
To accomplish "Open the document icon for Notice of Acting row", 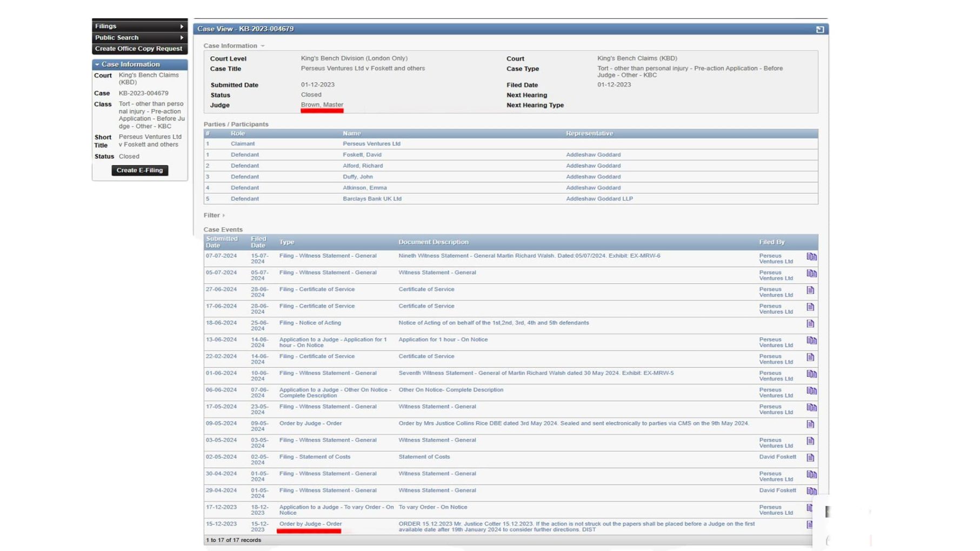I will 811,324.
